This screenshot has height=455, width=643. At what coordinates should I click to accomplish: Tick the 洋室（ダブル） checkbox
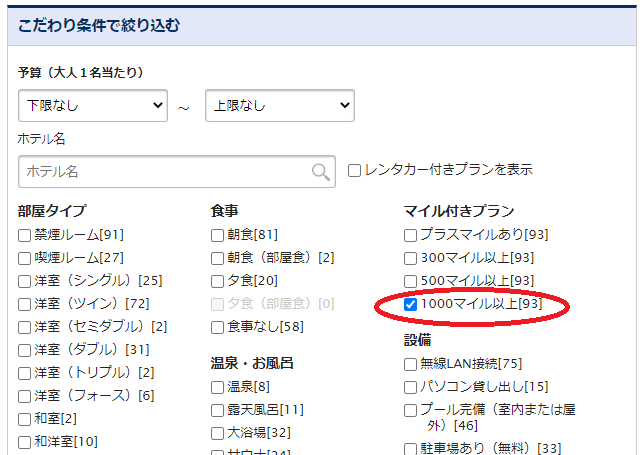click(25, 349)
